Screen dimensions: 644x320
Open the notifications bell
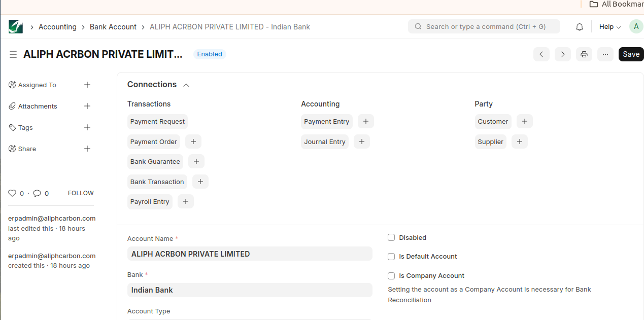(x=579, y=27)
